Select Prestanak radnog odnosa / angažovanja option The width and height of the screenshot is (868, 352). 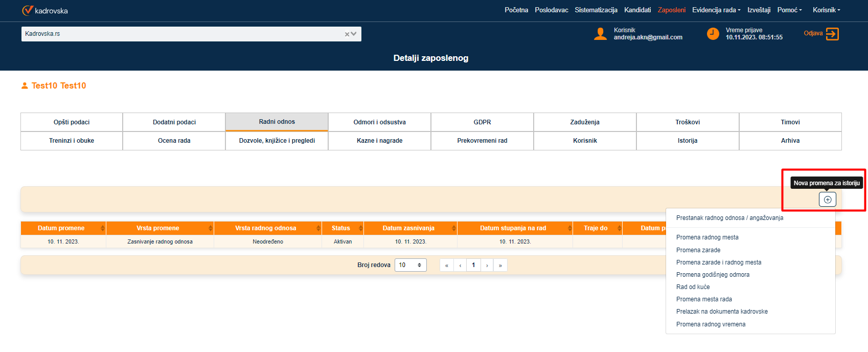click(729, 218)
